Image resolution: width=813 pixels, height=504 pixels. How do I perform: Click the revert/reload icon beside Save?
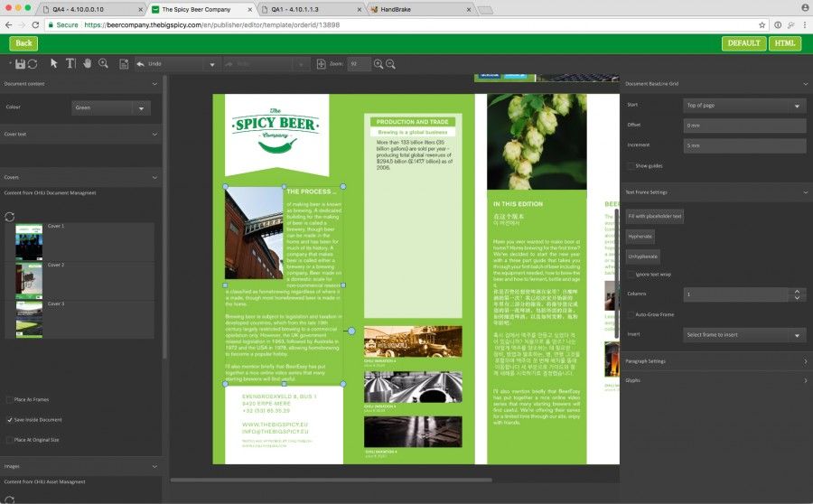point(33,64)
